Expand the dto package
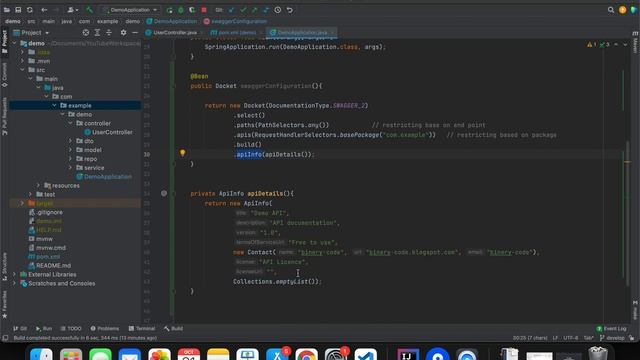The height and width of the screenshot is (360, 640). point(70,141)
